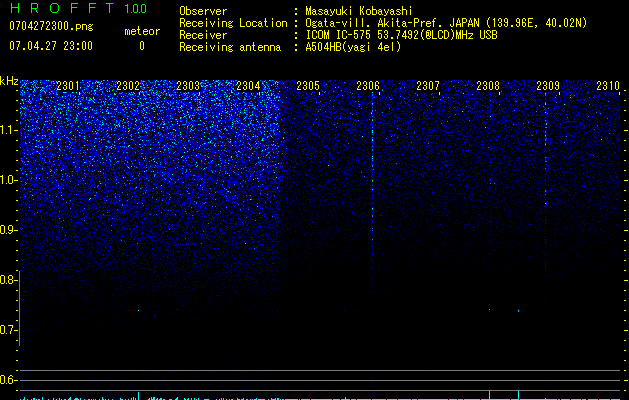Click the 0.8 frequency axis label
Image resolution: width=629 pixels, height=400 pixels.
(x=8, y=280)
